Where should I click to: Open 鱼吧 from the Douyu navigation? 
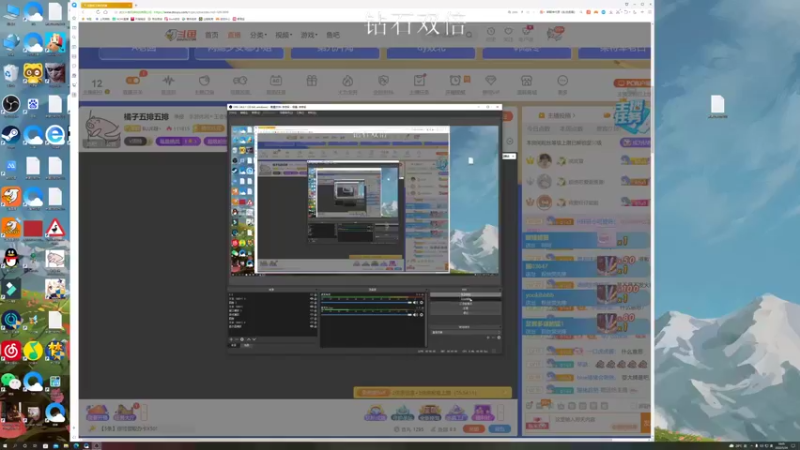click(333, 35)
